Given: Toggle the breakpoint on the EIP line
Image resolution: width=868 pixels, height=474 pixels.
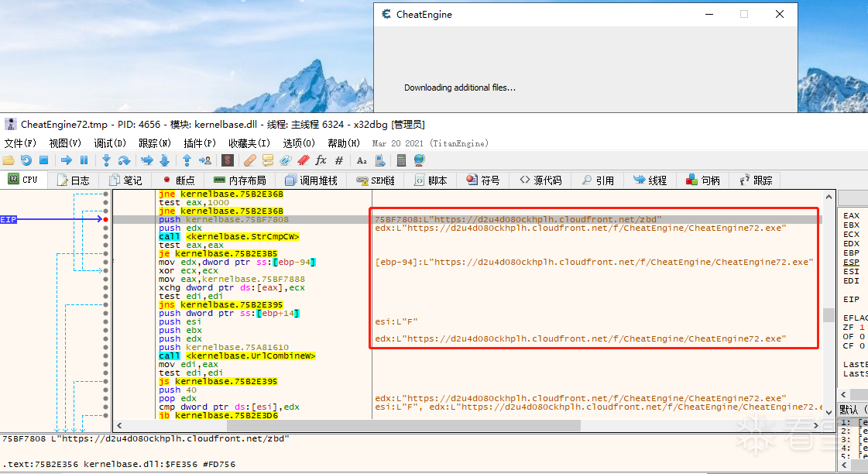Looking at the screenshot, I should point(106,219).
